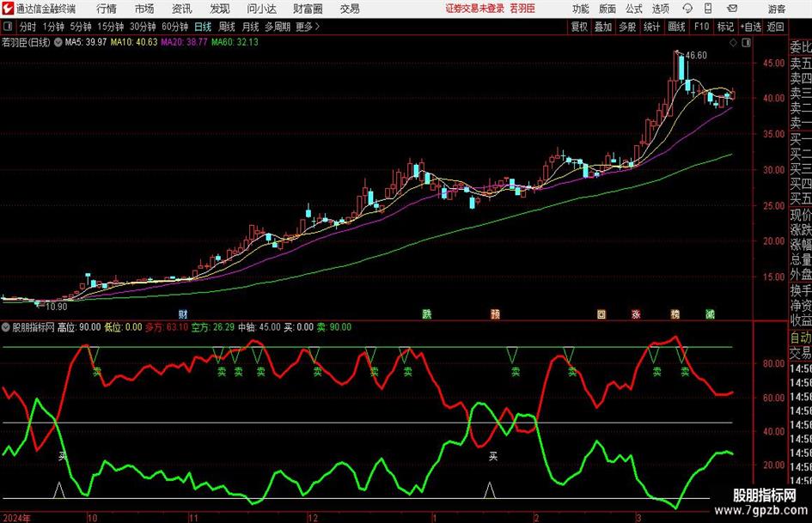812x523 pixels.
Task: Open the F10 company info button
Action: [x=702, y=27]
